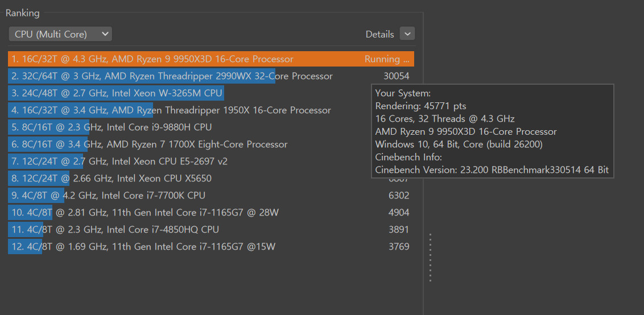Select the Intel Xeon W-3265M row
Viewport: 644px width, 315px height.
210,93
